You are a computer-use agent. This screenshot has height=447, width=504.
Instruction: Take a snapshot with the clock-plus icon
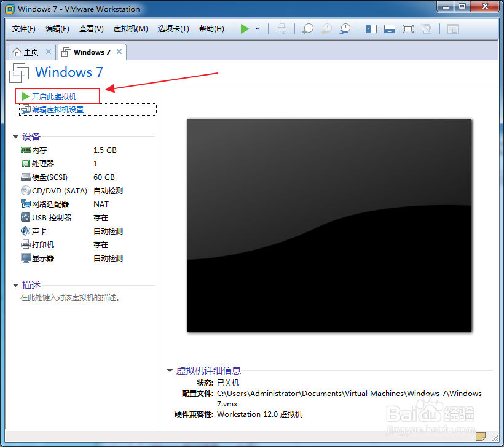(308, 29)
